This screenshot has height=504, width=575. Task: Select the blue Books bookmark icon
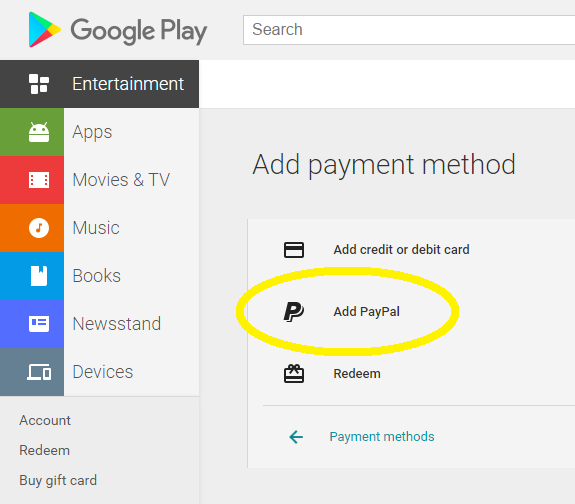click(x=39, y=276)
